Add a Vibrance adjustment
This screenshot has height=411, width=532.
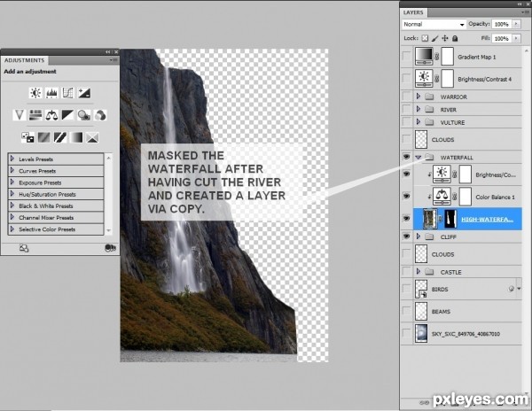click(x=19, y=115)
